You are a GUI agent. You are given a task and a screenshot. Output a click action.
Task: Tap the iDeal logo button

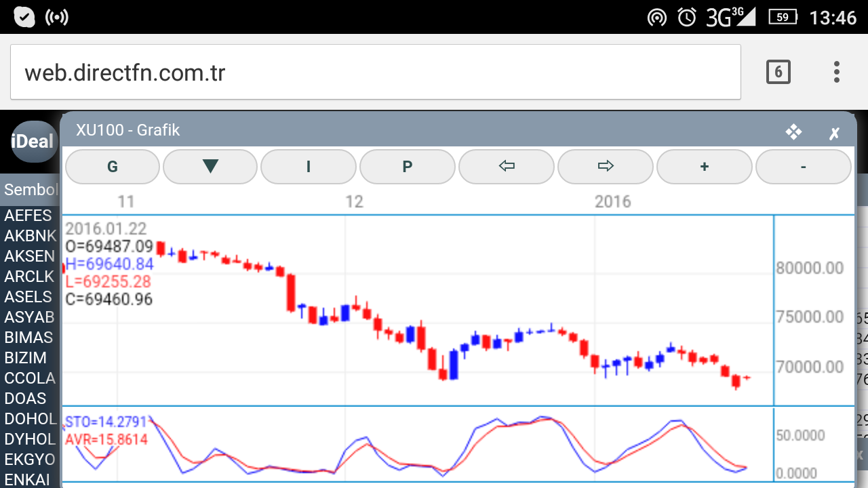[x=33, y=142]
